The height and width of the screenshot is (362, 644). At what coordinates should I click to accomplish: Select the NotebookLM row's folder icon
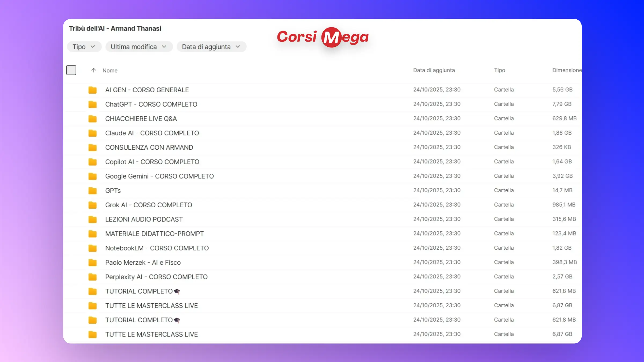(x=92, y=248)
